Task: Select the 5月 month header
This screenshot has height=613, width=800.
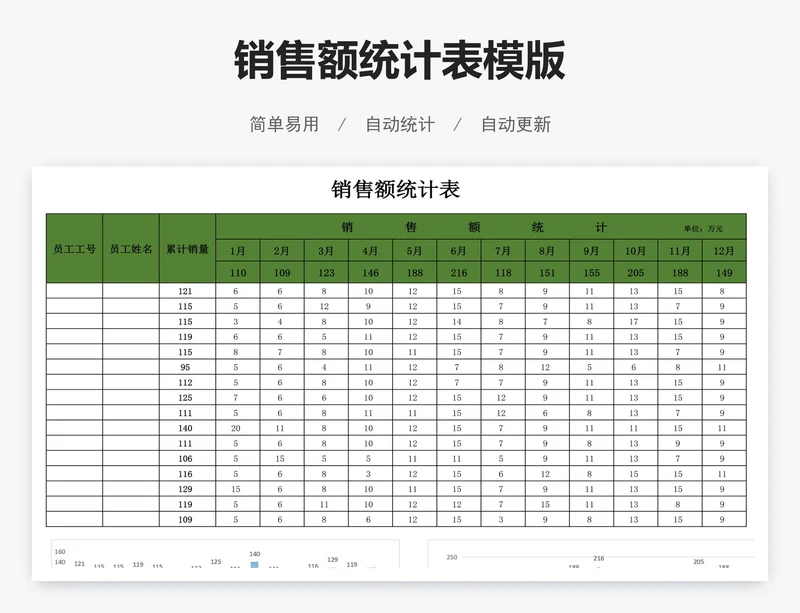Action: tap(415, 251)
